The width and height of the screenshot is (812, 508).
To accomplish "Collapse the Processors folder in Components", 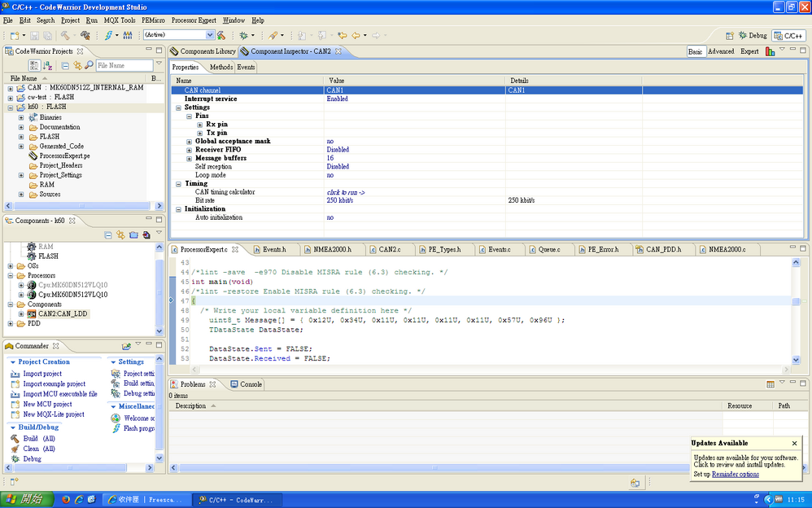I will (11, 276).
